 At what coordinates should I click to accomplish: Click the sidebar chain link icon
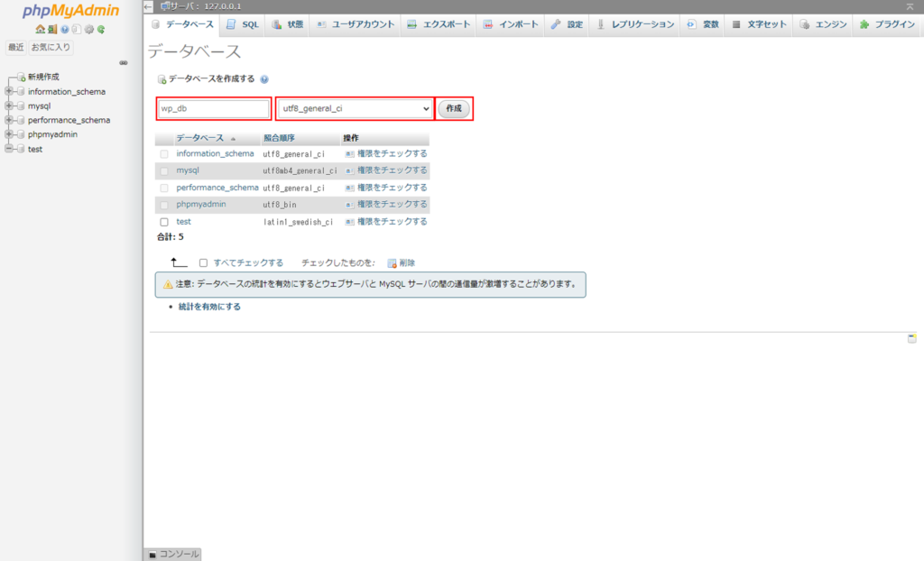coord(124,62)
